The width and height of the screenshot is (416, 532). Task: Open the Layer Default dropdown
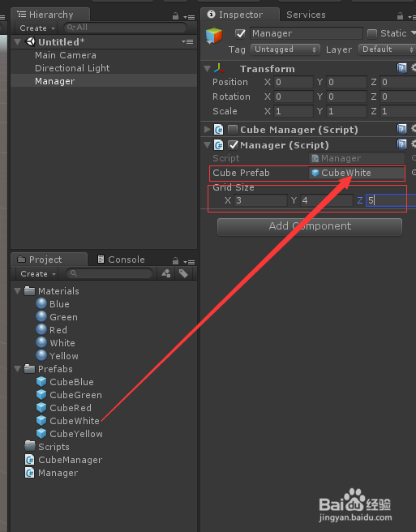coord(387,49)
